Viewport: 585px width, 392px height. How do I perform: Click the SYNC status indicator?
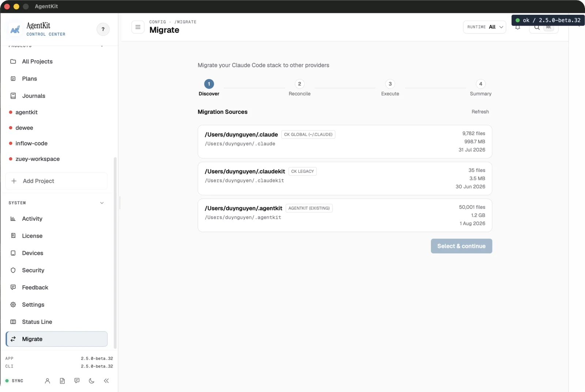pos(14,381)
